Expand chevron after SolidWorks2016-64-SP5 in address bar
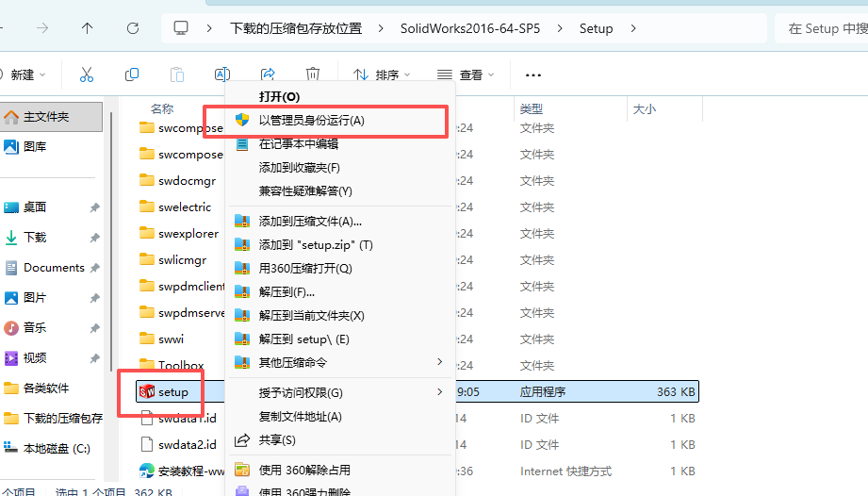The width and height of the screenshot is (868, 496). (x=560, y=28)
